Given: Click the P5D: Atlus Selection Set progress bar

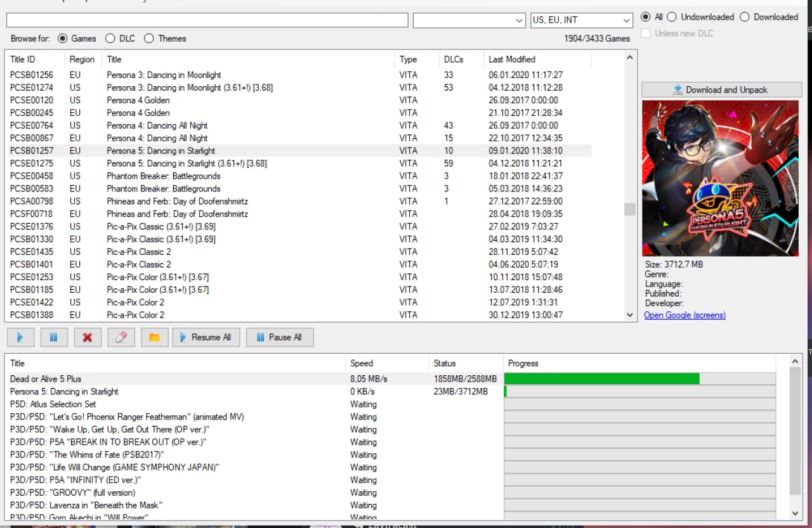Looking at the screenshot, I should [639, 404].
